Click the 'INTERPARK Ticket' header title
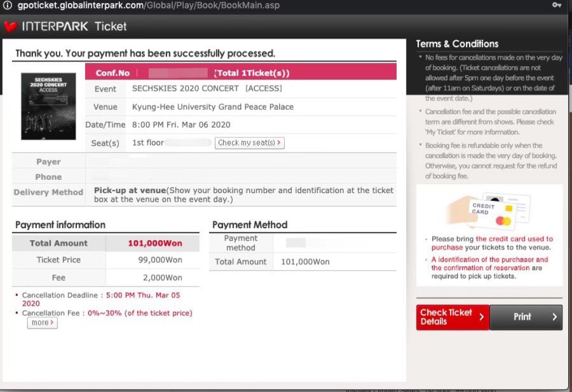 74,26
